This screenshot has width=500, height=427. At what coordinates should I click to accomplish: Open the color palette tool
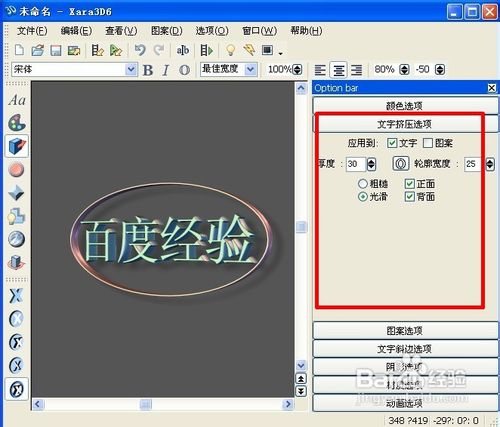coord(17,123)
